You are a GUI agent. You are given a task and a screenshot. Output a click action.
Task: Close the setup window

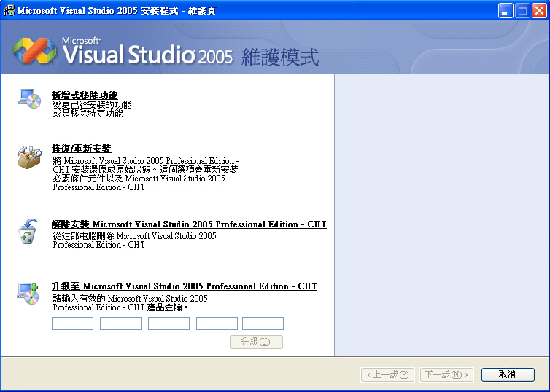click(x=539, y=10)
